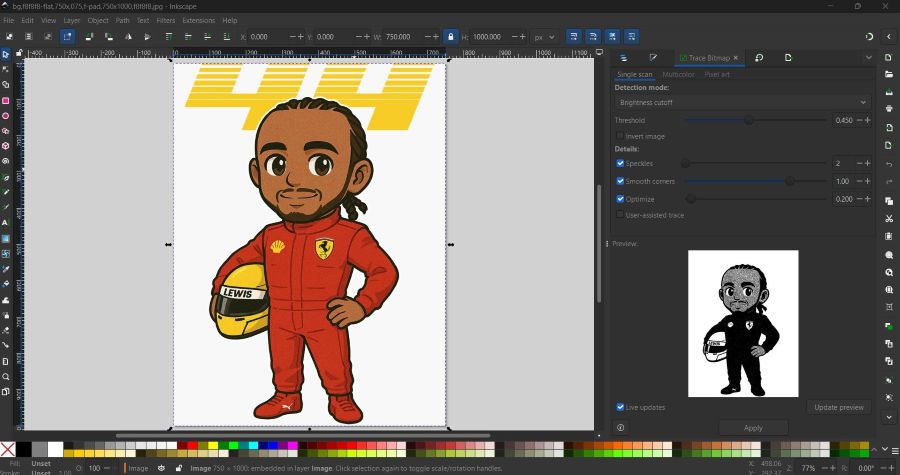Uncheck the Speckles checkbox

(620, 163)
